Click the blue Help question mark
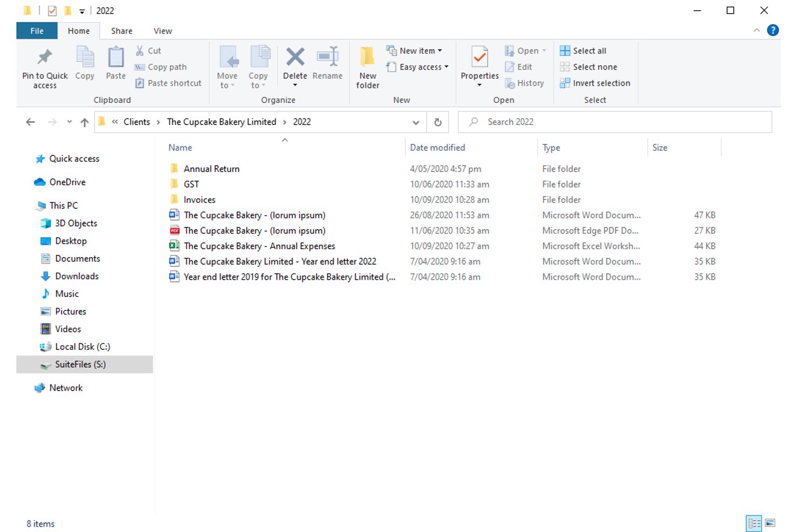This screenshot has height=532, width=798. pyautogui.click(x=773, y=30)
